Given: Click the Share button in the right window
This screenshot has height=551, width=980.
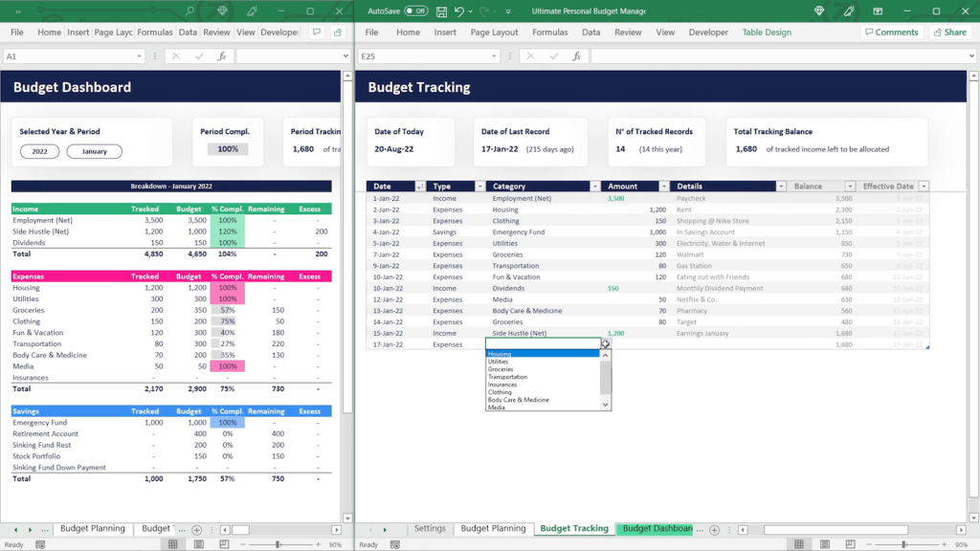Looking at the screenshot, I should (x=949, y=33).
